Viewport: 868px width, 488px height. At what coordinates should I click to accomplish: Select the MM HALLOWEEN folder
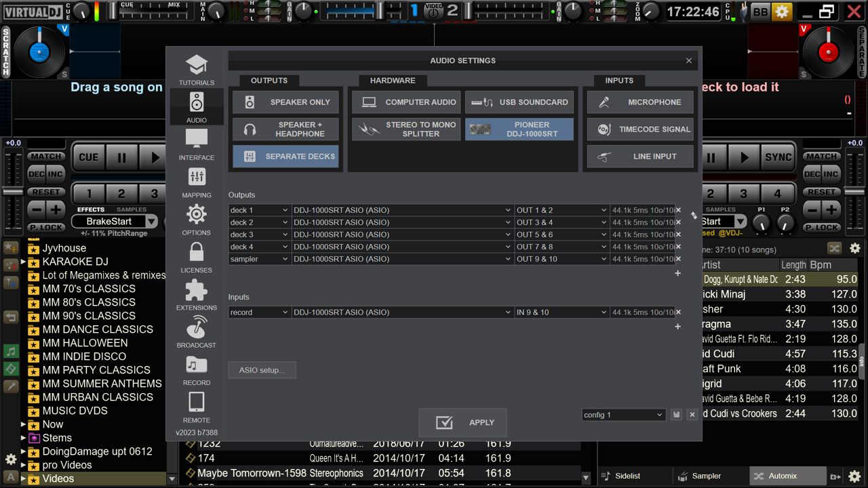pyautogui.click(x=85, y=343)
